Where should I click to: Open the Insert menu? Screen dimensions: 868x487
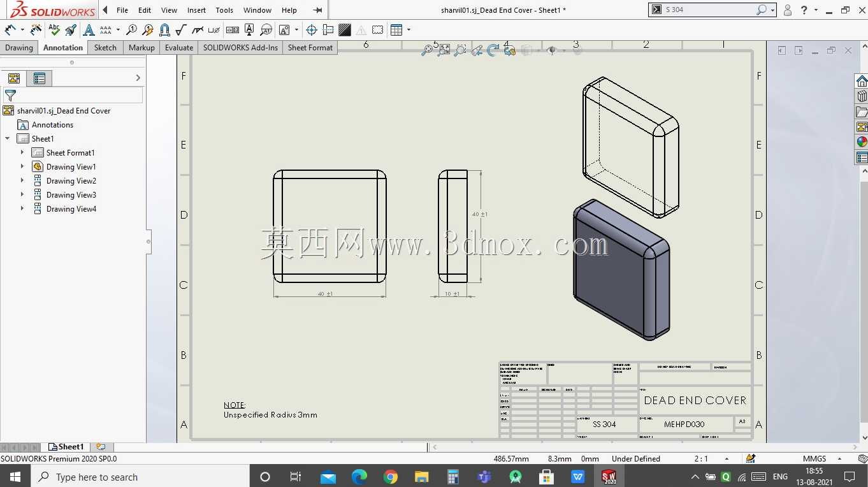point(196,10)
